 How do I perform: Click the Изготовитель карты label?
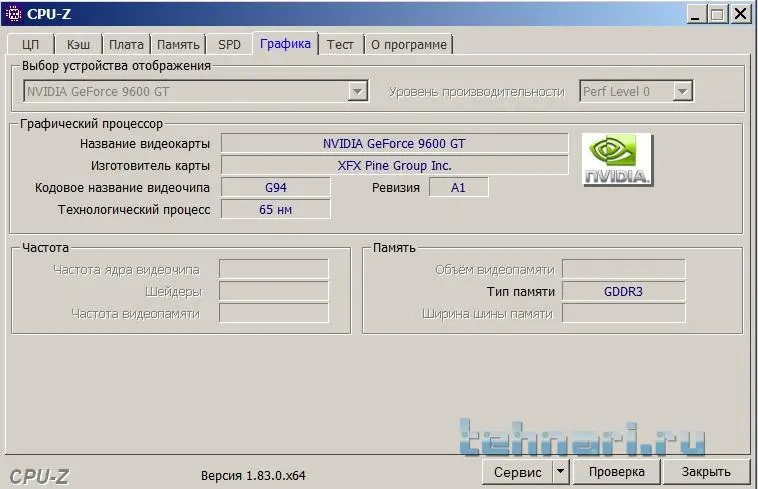tap(150, 165)
